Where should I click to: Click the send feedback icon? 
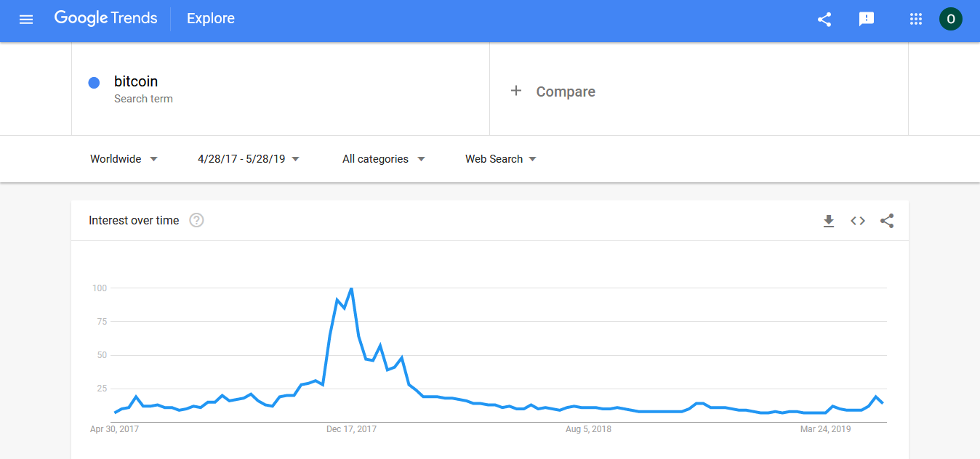(866, 20)
